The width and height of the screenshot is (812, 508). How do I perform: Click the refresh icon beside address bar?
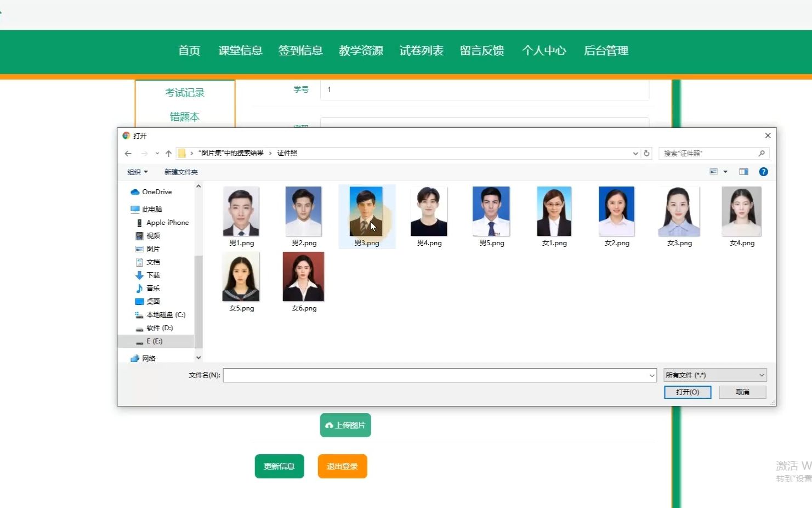point(646,153)
